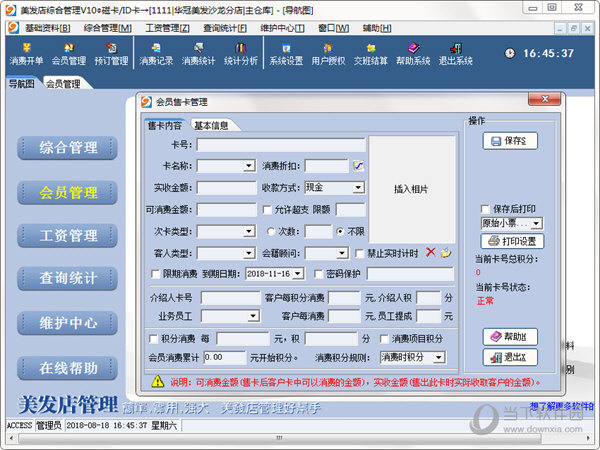The image size is (600, 450).
Task: Enable 限期消费 checkbox
Action: [155, 274]
